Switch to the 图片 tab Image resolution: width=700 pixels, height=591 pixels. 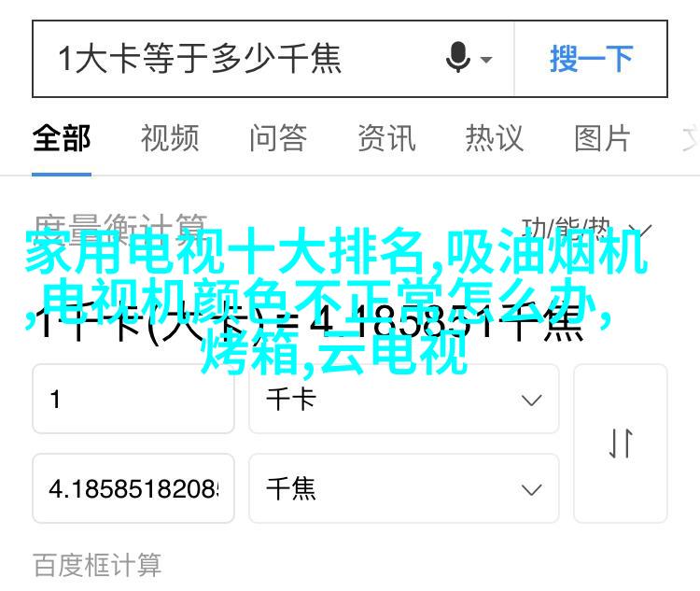coord(603,138)
